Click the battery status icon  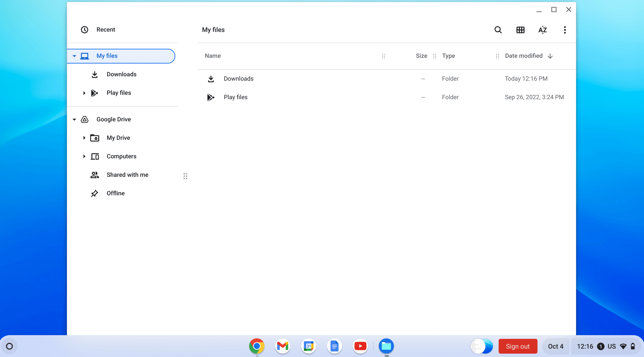633,346
